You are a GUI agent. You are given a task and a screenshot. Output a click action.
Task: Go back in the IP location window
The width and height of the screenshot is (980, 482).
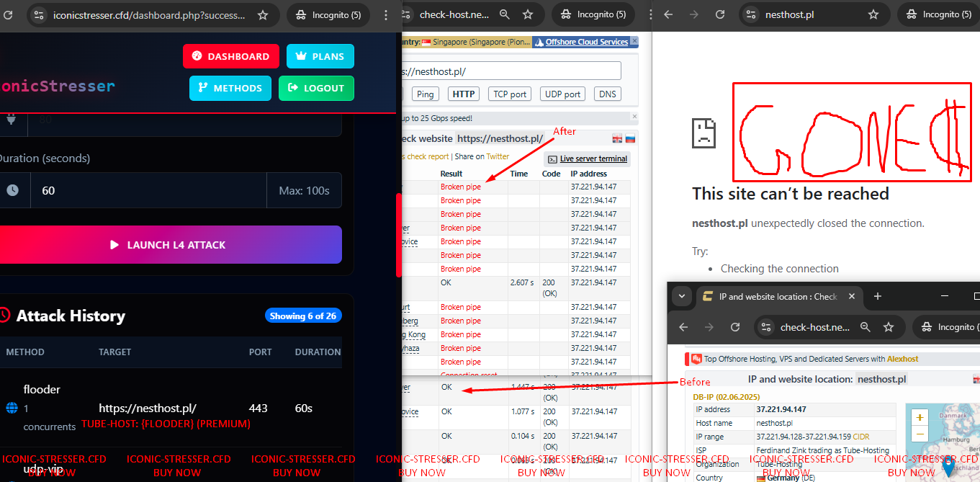(683, 326)
